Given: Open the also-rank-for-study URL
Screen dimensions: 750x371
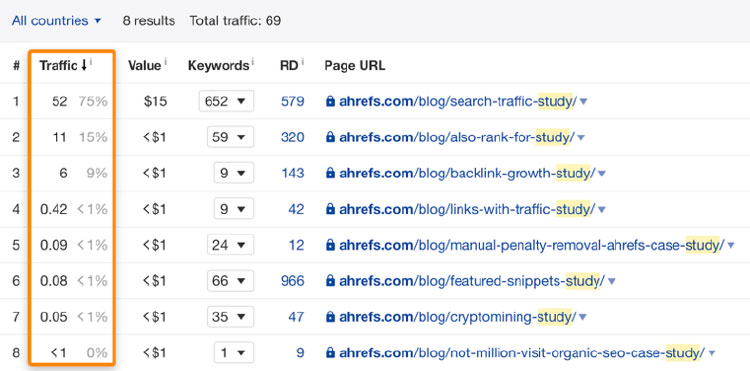Looking at the screenshot, I should 457,137.
